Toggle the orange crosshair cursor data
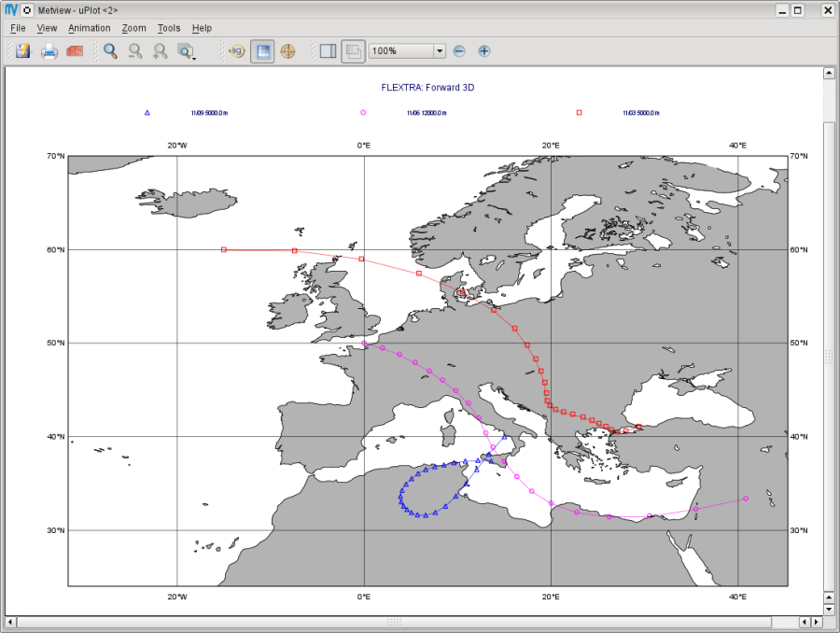 tap(288, 51)
